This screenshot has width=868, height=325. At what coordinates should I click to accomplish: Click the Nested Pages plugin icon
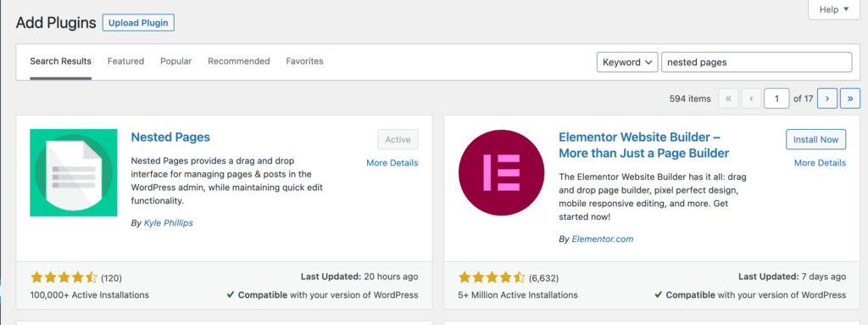point(74,172)
